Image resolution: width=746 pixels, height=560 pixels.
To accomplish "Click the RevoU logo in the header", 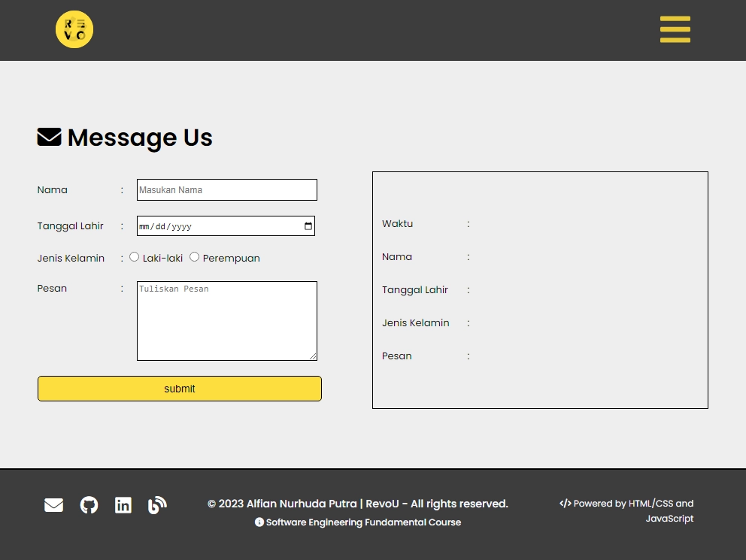I will click(74, 29).
